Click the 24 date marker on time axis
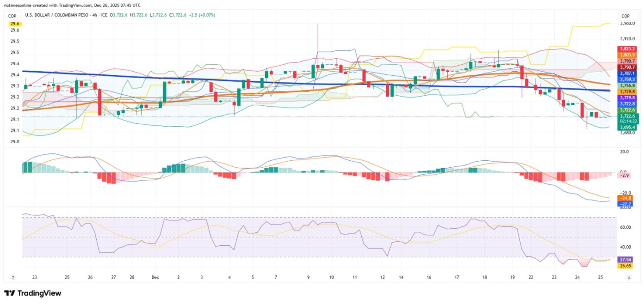Screen dimensions: 644x304 (x=577, y=277)
